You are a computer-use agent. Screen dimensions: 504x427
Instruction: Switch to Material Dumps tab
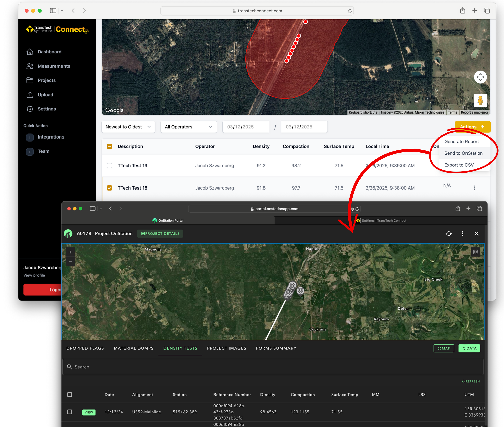[133, 348]
